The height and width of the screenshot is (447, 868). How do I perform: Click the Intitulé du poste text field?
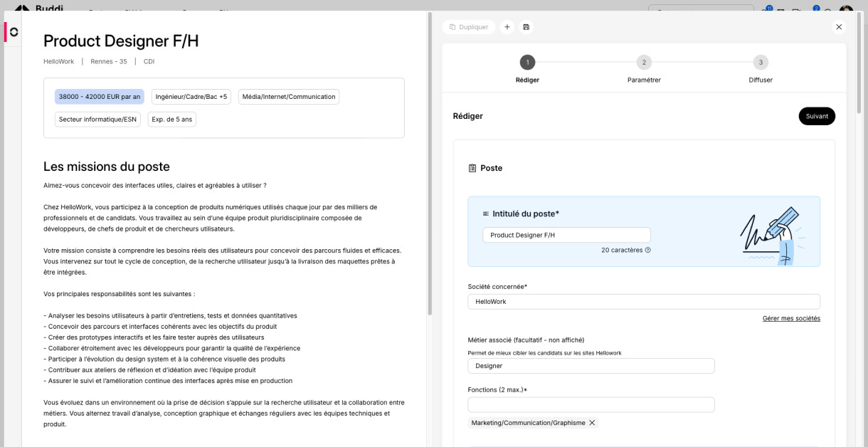coord(566,235)
